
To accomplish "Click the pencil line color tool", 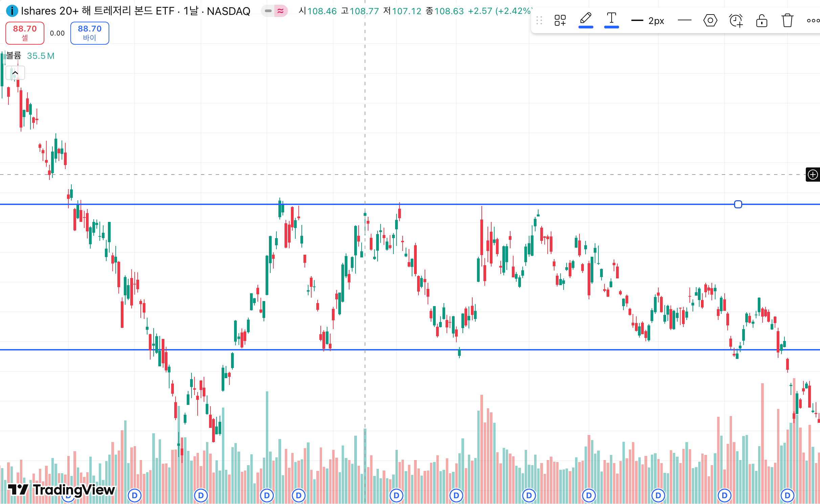I will pyautogui.click(x=586, y=20).
